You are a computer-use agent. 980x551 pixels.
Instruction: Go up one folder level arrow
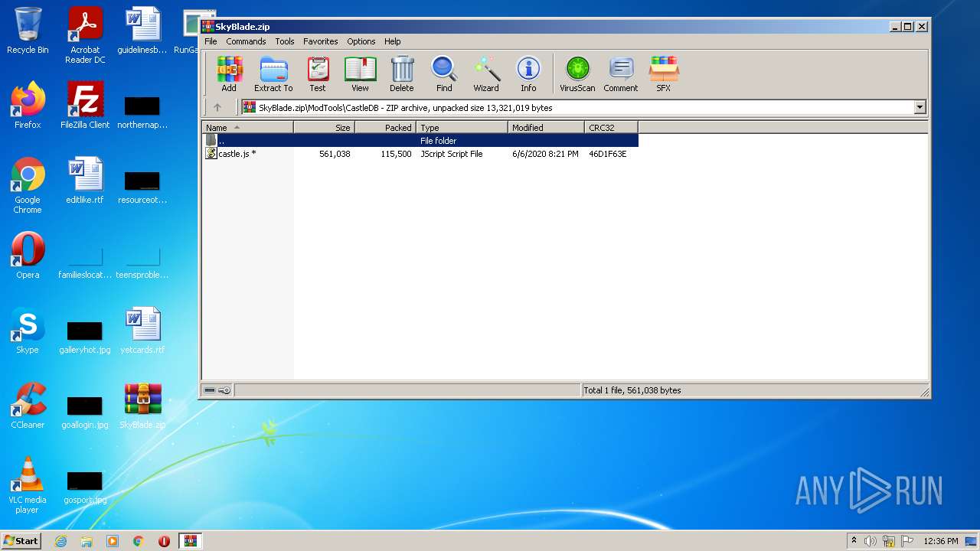pyautogui.click(x=217, y=107)
